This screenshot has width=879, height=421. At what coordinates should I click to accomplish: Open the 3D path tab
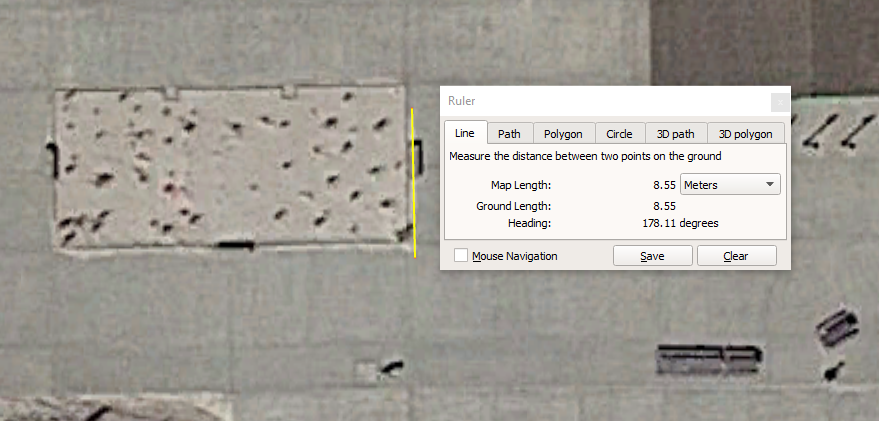coord(676,134)
